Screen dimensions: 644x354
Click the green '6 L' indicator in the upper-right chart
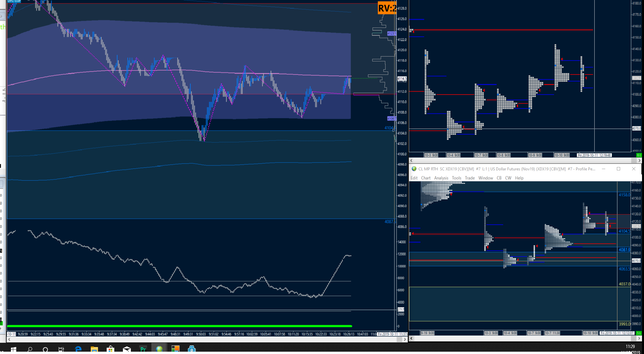tap(639, 155)
